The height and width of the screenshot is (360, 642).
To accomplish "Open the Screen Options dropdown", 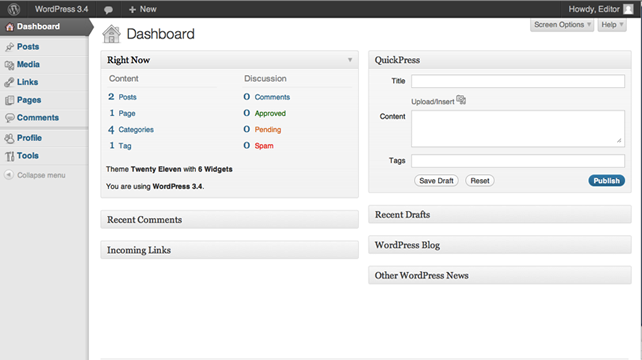I will pyautogui.click(x=562, y=25).
